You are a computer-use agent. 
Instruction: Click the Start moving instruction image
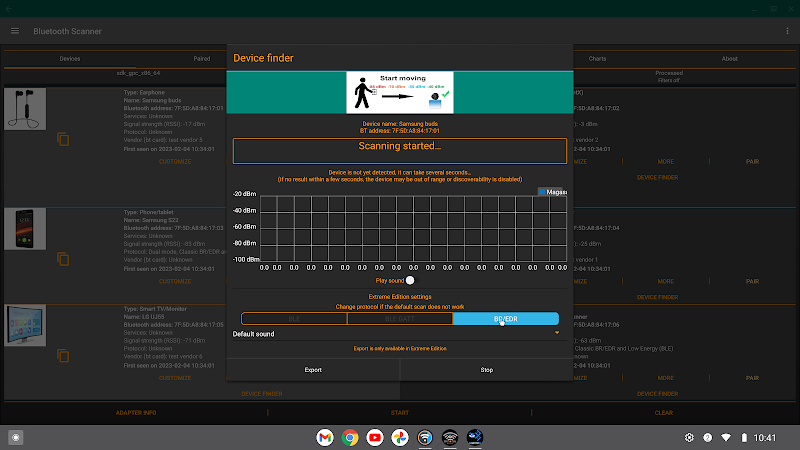[x=400, y=92]
